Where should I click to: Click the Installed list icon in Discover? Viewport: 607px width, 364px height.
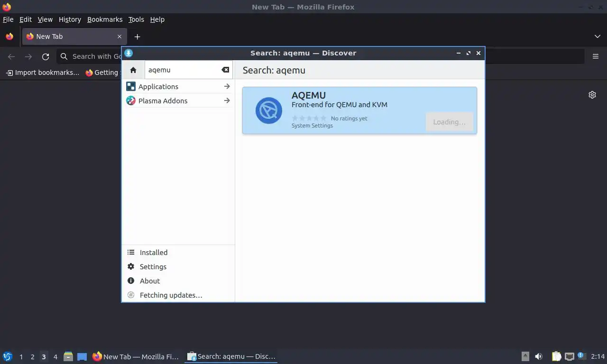(131, 252)
